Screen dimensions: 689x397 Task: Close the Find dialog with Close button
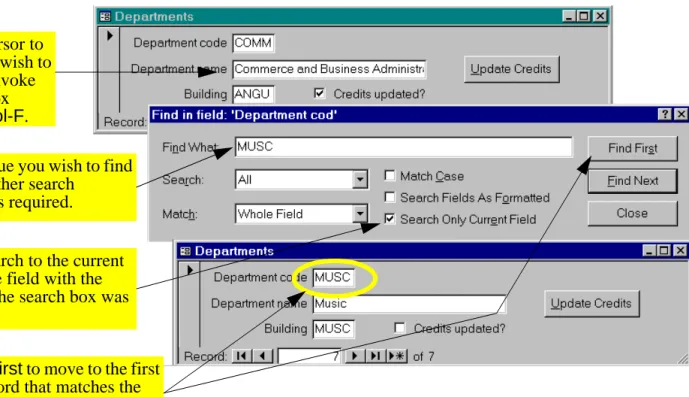coord(632,213)
